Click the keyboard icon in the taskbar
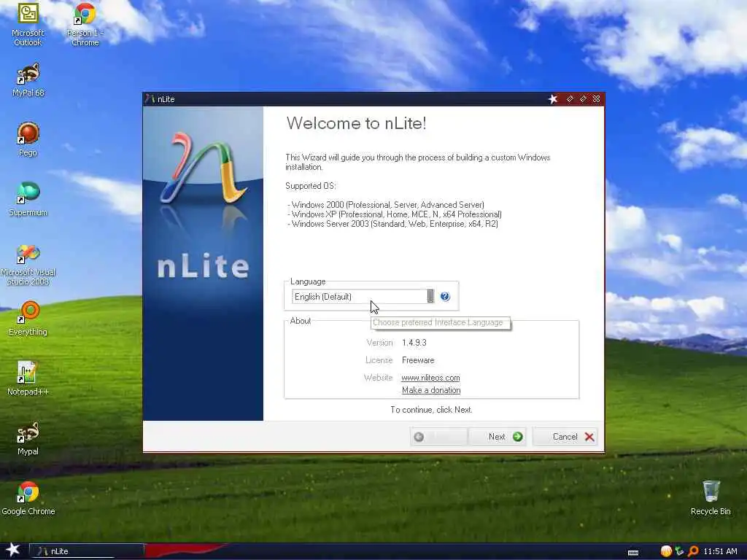Image resolution: width=747 pixels, height=560 pixels. coord(633,553)
